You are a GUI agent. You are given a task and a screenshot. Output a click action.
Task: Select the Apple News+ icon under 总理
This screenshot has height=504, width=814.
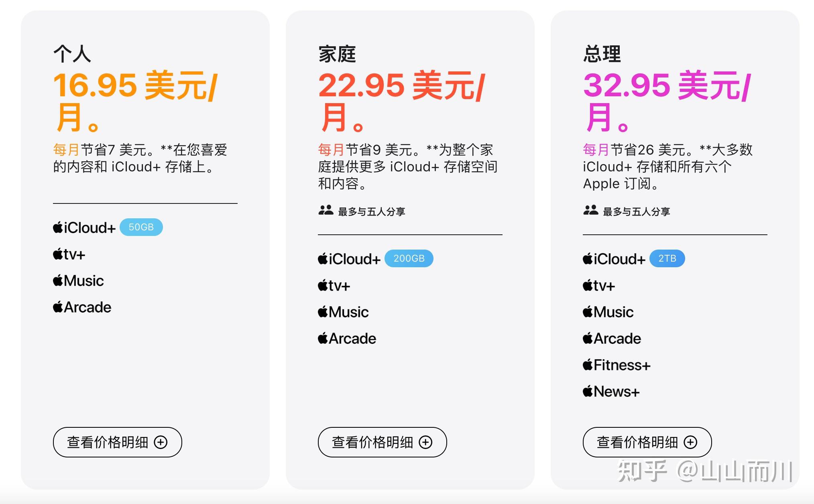point(588,392)
